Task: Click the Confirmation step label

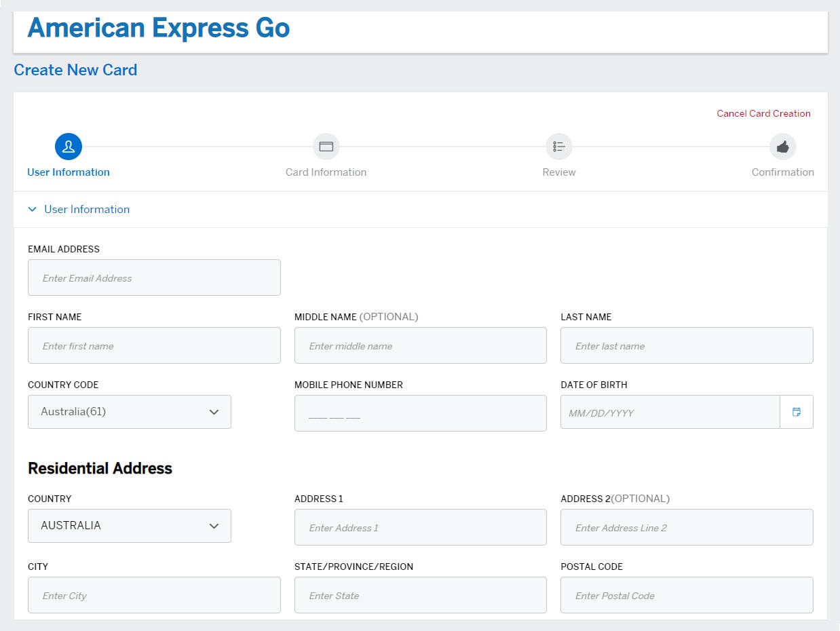Action: 782,172
